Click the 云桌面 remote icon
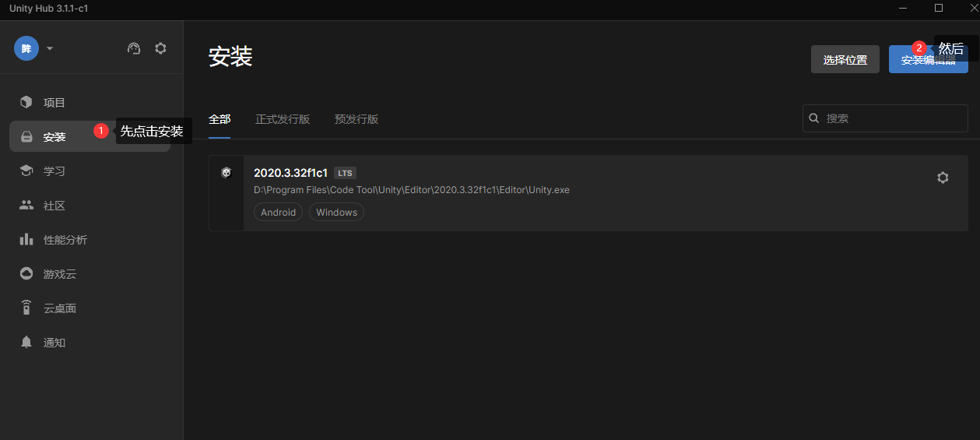The image size is (980, 440). point(26,308)
